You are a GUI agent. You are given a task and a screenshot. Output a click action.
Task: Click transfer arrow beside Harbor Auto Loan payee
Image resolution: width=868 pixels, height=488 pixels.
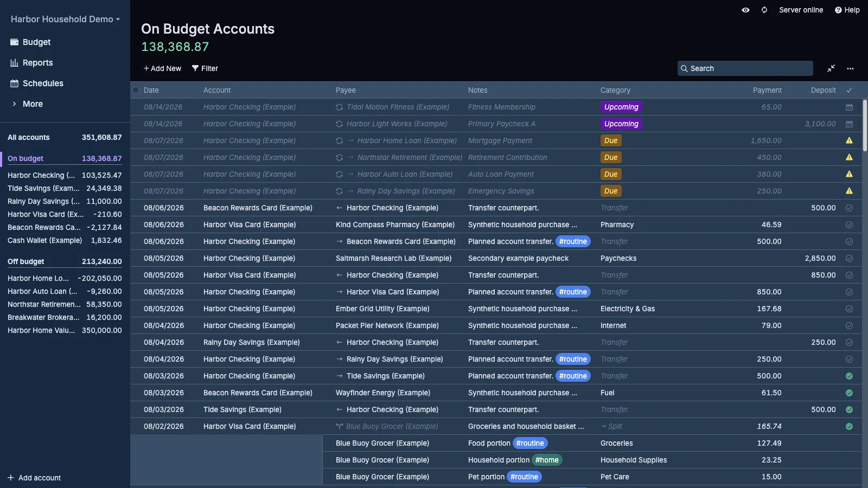(x=350, y=175)
